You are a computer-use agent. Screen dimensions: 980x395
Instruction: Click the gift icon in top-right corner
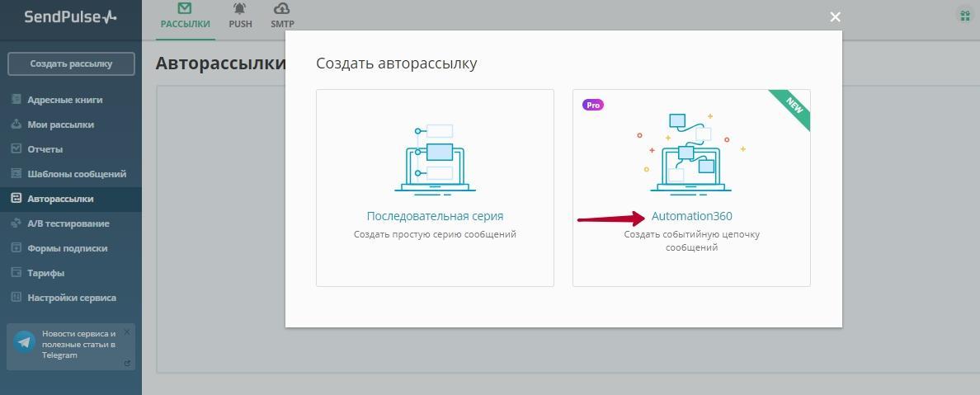(x=966, y=16)
